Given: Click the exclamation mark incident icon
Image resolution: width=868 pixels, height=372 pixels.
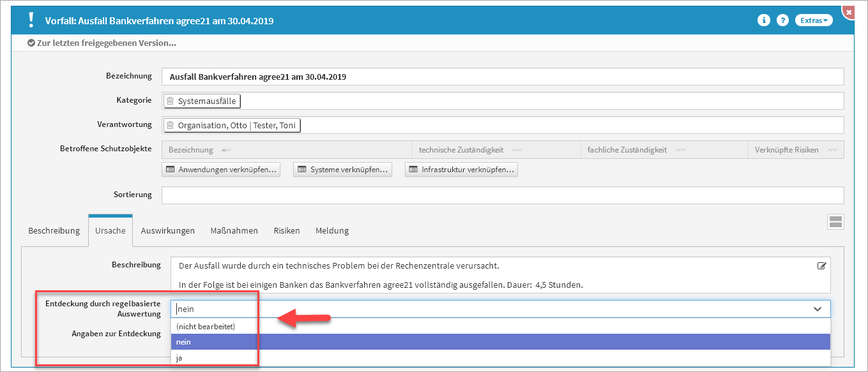Looking at the screenshot, I should point(30,20).
